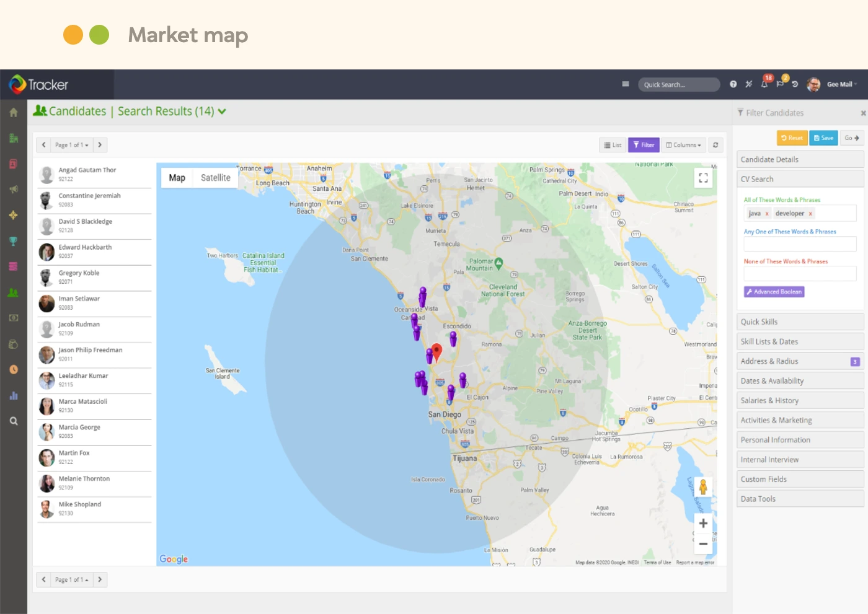Expand the Personal Information section
Viewport: 868px width, 614px height.
[800, 440]
